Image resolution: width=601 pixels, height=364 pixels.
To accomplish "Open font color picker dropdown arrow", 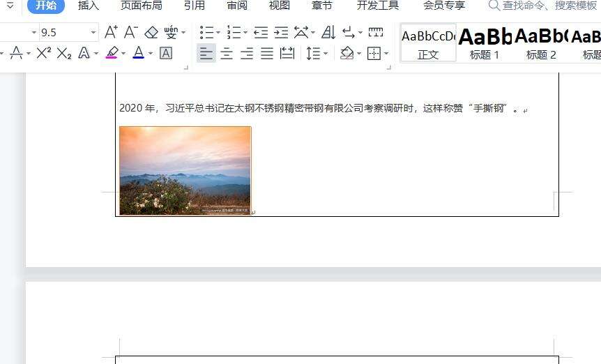I will coord(151,53).
